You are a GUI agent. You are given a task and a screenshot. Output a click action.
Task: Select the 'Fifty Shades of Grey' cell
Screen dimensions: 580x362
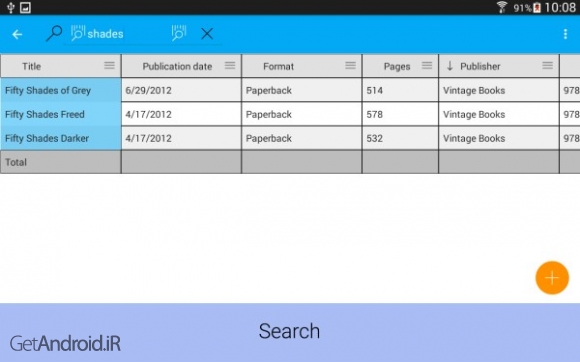[61, 90]
